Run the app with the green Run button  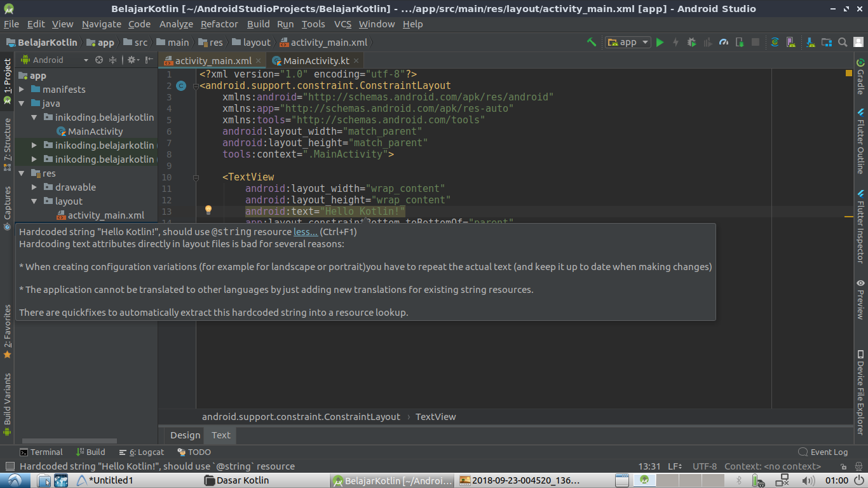coord(660,42)
